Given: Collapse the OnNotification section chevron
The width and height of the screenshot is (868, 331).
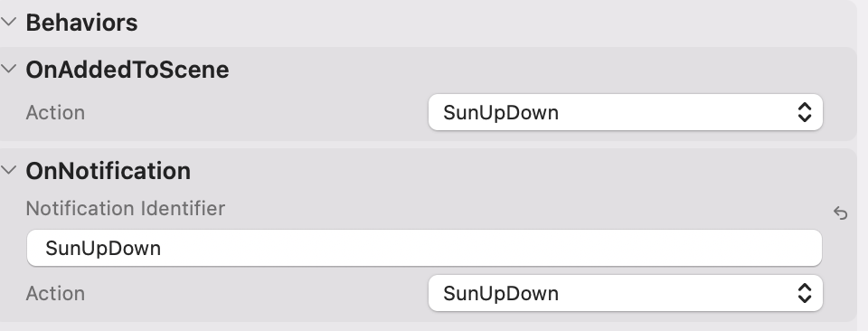Looking at the screenshot, I should (x=9, y=171).
